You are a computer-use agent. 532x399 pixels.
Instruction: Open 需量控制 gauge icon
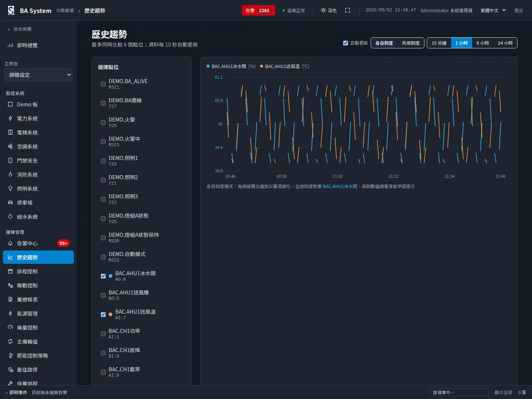10,328
